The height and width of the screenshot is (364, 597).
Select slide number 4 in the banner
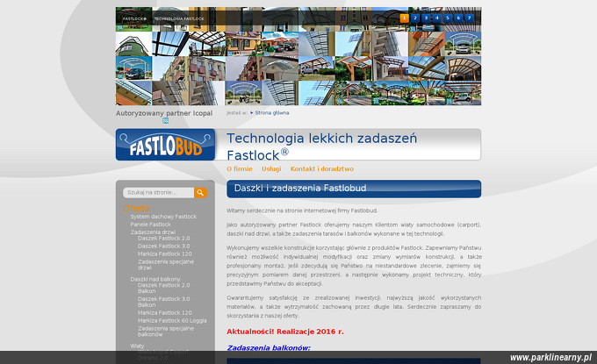436,18
